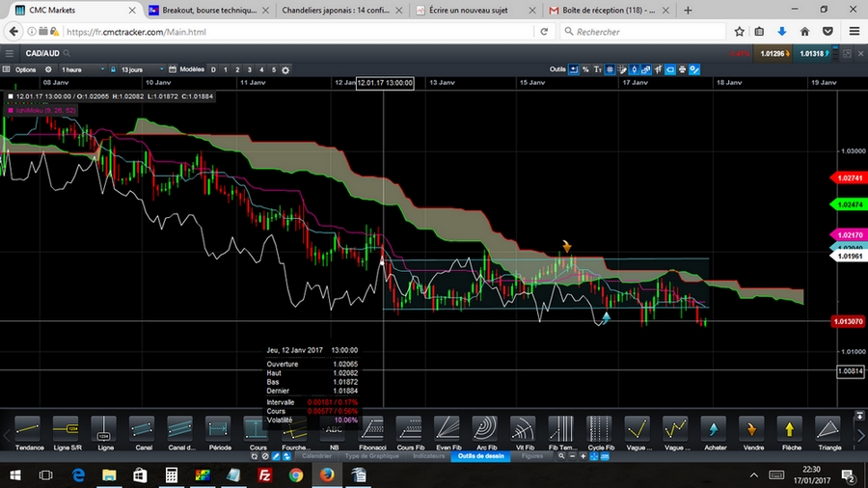
Task: Open model settings gear after model 5
Action: tap(285, 70)
